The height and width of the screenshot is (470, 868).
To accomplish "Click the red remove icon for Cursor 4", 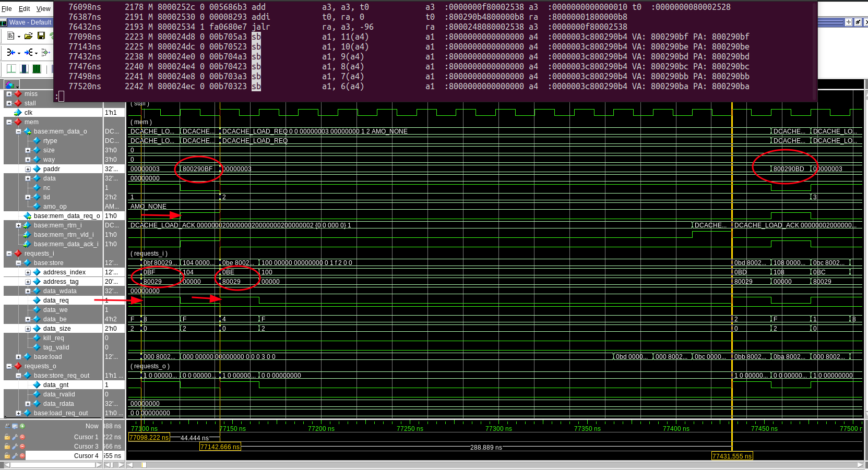I will (x=22, y=456).
